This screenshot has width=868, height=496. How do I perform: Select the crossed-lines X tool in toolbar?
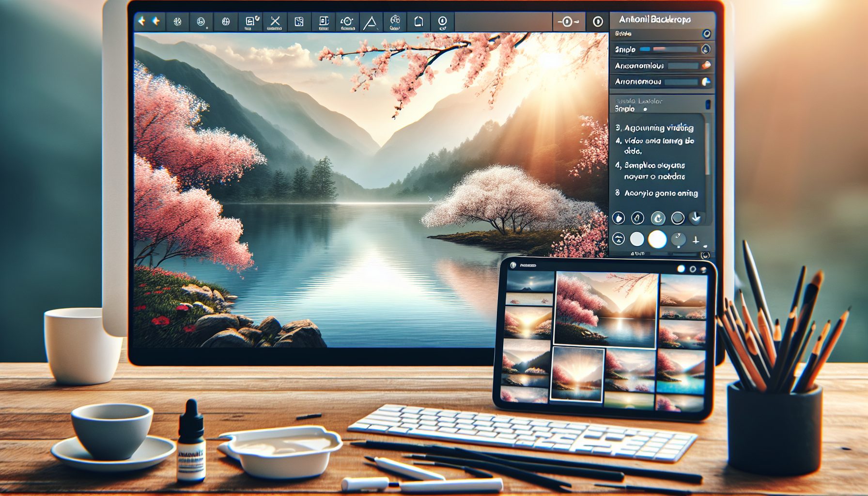point(275,21)
